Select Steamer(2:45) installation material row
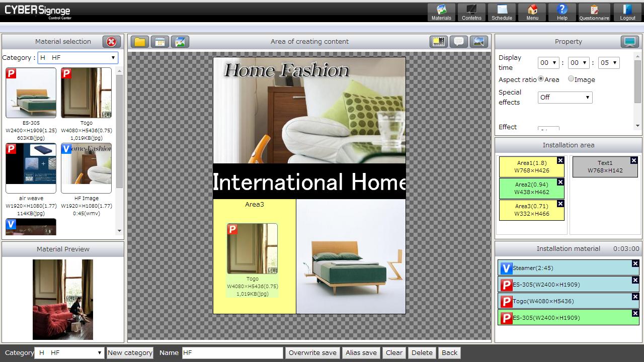This screenshot has height=362, width=644. (569, 268)
